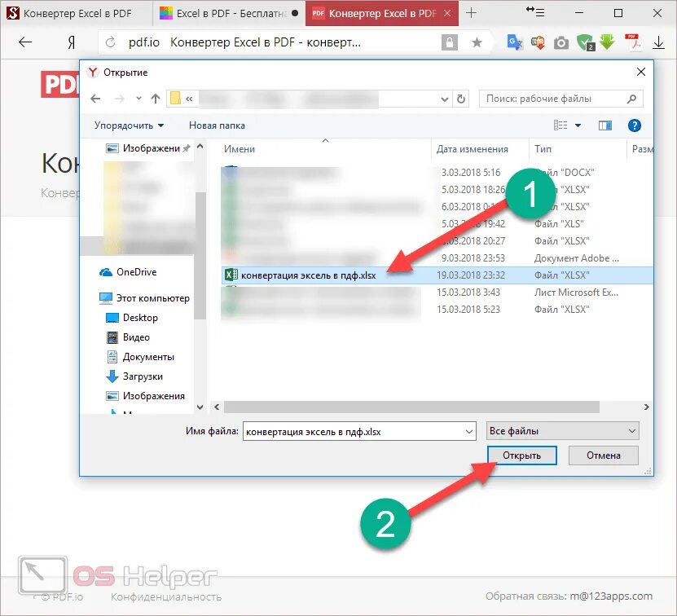Screen dimensions: 677x616
Task: Sort by Дата изменения column header
Action: pos(472,149)
